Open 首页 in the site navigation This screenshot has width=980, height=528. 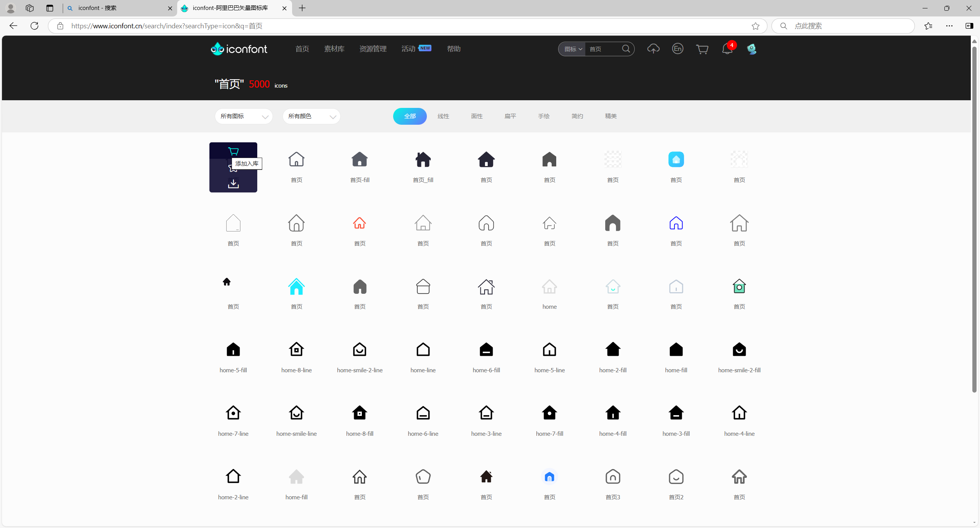pos(302,49)
